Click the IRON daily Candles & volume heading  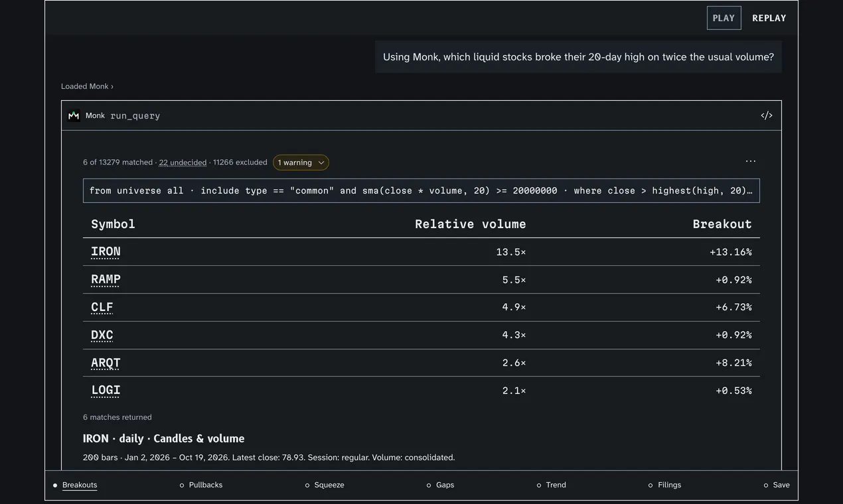coord(164,438)
